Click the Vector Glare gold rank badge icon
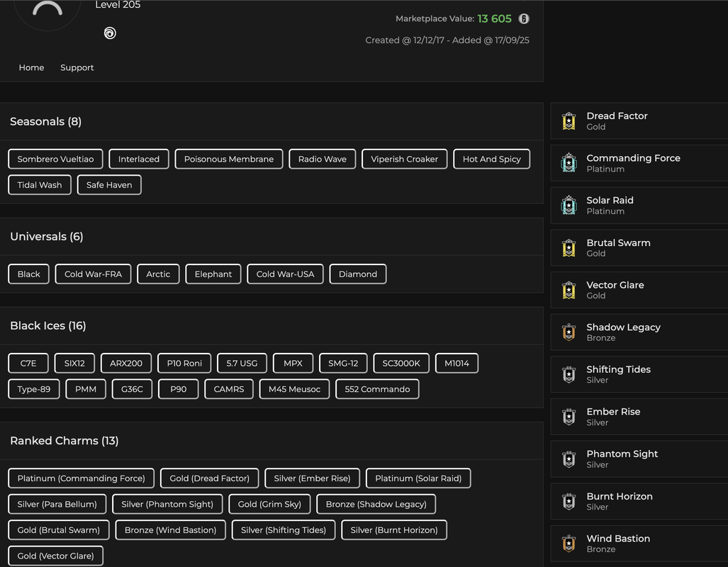Image resolution: width=728 pixels, height=567 pixels. click(x=569, y=290)
